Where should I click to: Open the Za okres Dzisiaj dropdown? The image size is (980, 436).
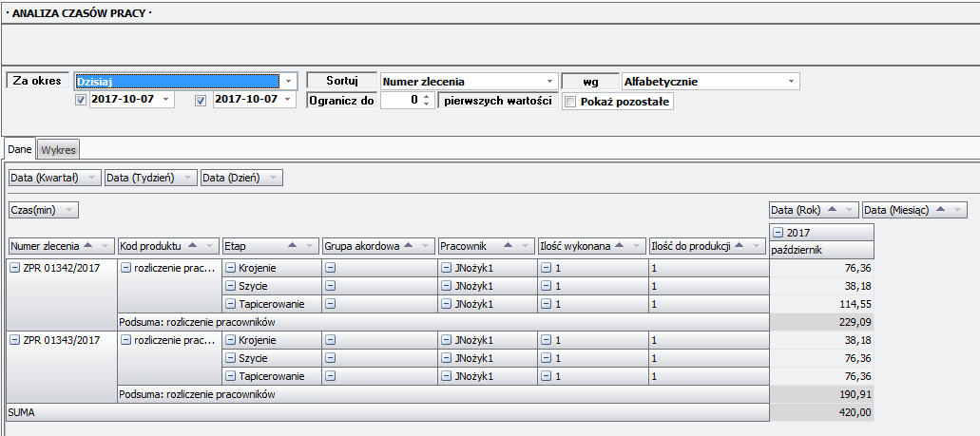coord(289,82)
